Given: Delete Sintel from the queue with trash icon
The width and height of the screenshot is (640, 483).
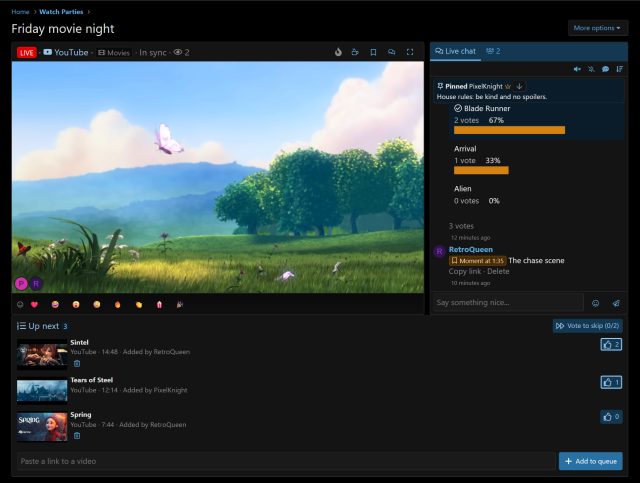Looking at the screenshot, I should pyautogui.click(x=77, y=363).
